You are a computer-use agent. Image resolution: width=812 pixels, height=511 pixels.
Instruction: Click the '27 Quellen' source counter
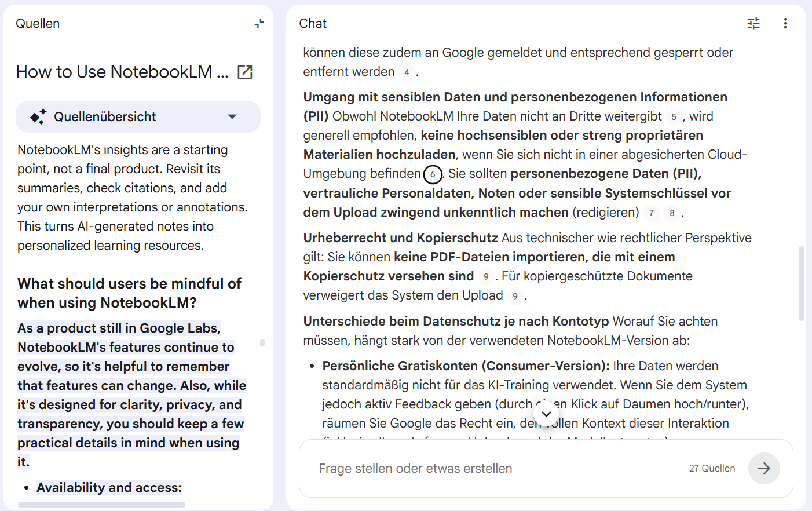712,468
